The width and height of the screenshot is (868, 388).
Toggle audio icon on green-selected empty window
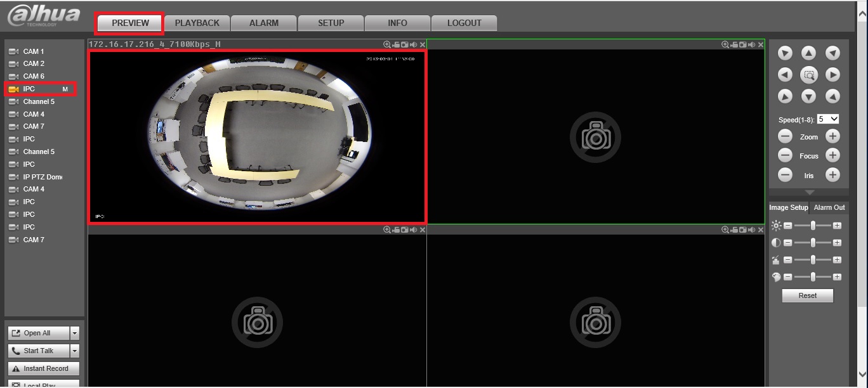coord(752,44)
